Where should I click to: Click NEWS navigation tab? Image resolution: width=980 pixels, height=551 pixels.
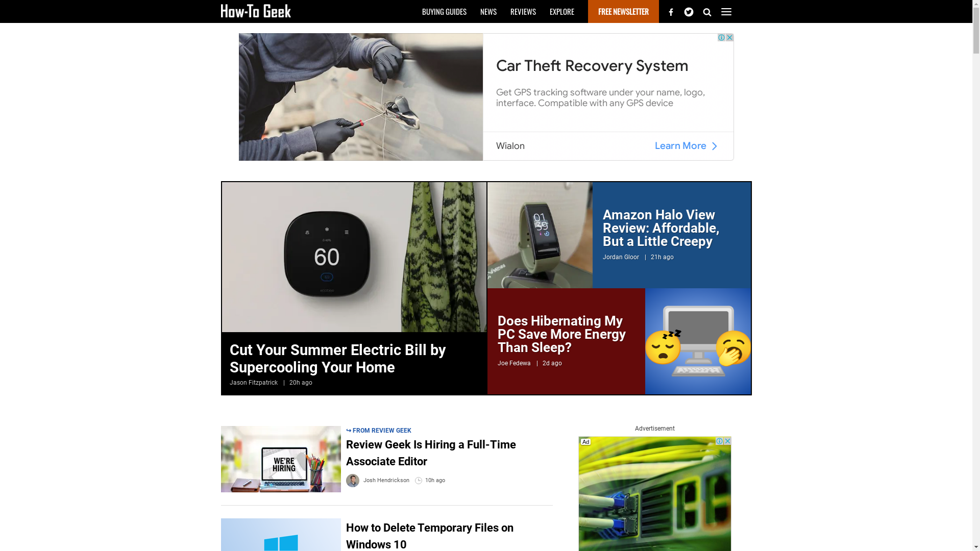[488, 11]
